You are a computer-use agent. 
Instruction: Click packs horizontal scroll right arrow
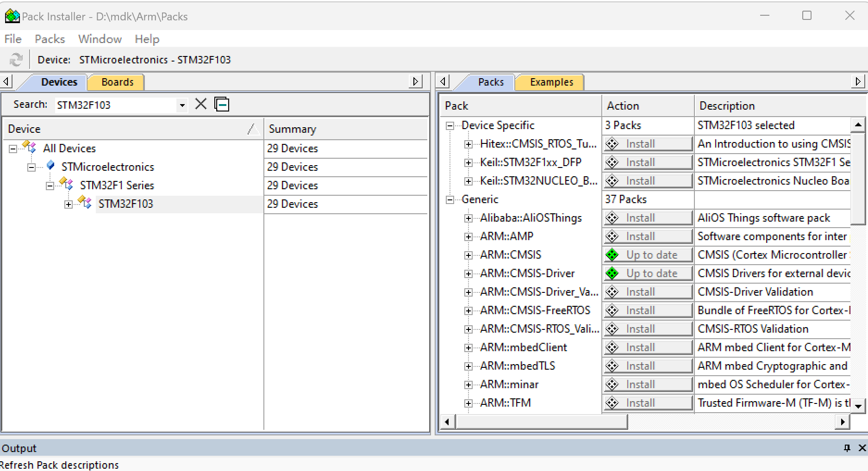point(843,422)
